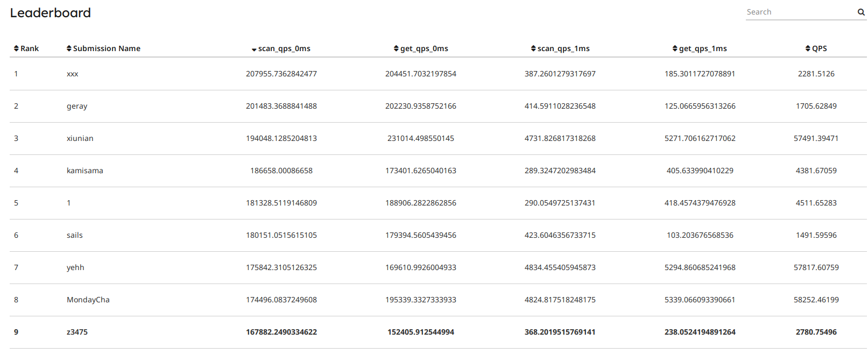This screenshot has height=354, width=868.
Task: Sort by the Rank header label
Action: pyautogui.click(x=30, y=48)
